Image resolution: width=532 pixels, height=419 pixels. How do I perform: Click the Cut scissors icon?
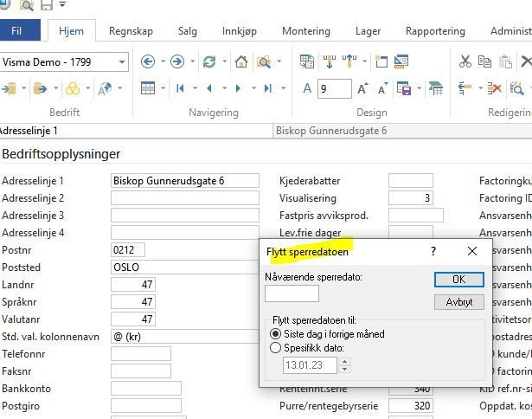pyautogui.click(x=465, y=61)
